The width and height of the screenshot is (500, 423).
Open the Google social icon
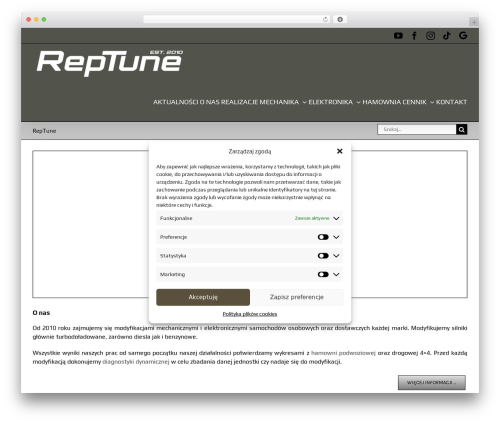pyautogui.click(x=463, y=36)
